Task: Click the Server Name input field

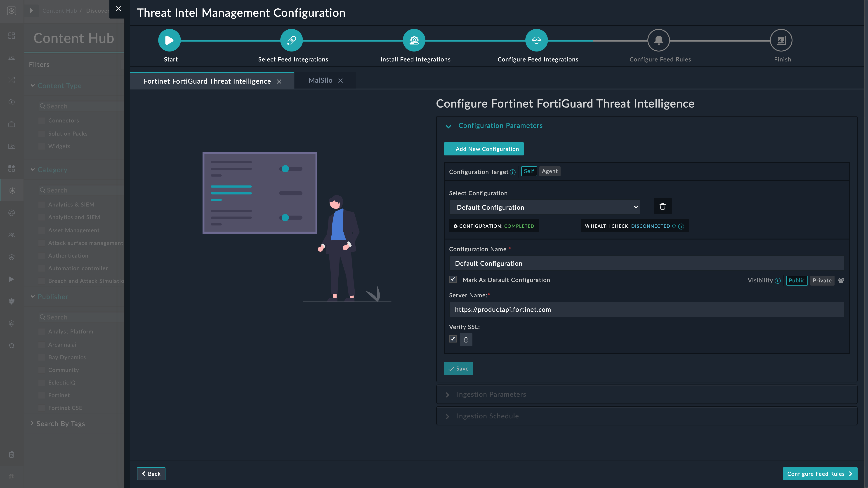Action: click(646, 310)
